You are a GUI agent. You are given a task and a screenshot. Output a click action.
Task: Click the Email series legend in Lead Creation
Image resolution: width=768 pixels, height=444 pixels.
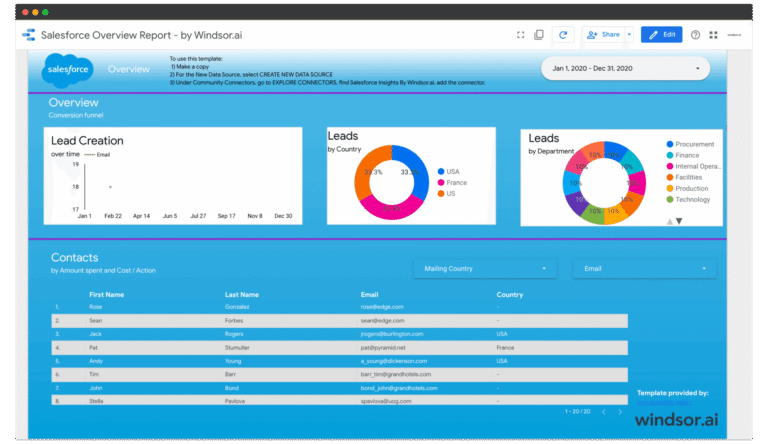[97, 155]
